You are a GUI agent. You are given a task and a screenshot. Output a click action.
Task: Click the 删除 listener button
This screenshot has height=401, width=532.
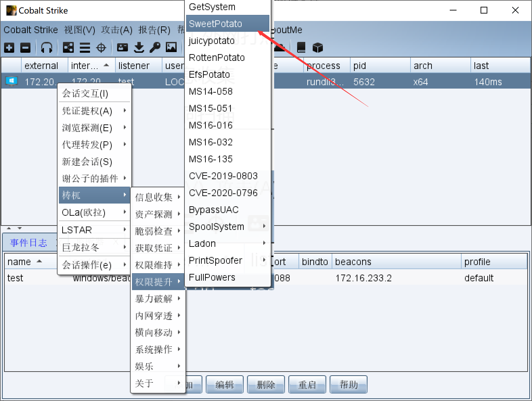(x=266, y=384)
